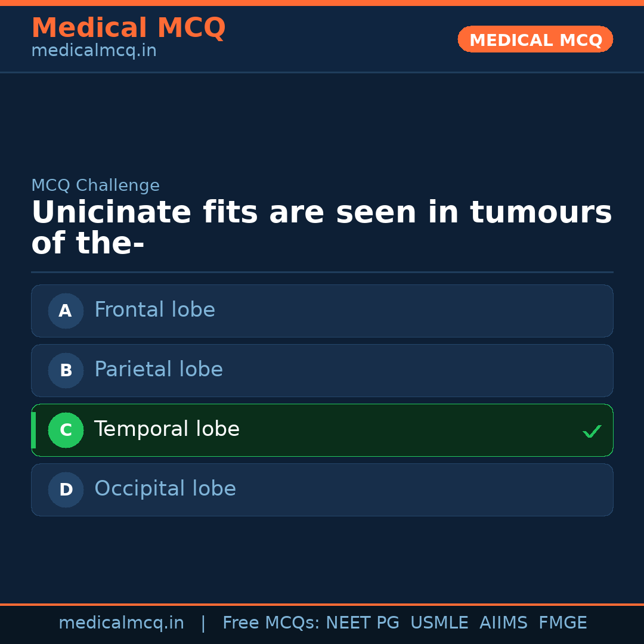Click the circular A option badge
644x644 pixels.
[66, 311]
